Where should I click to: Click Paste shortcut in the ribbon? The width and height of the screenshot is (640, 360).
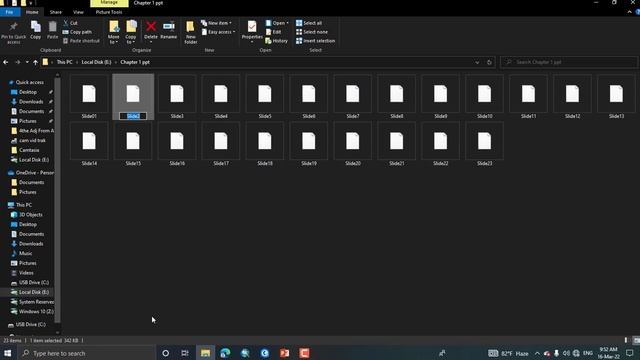pos(81,41)
